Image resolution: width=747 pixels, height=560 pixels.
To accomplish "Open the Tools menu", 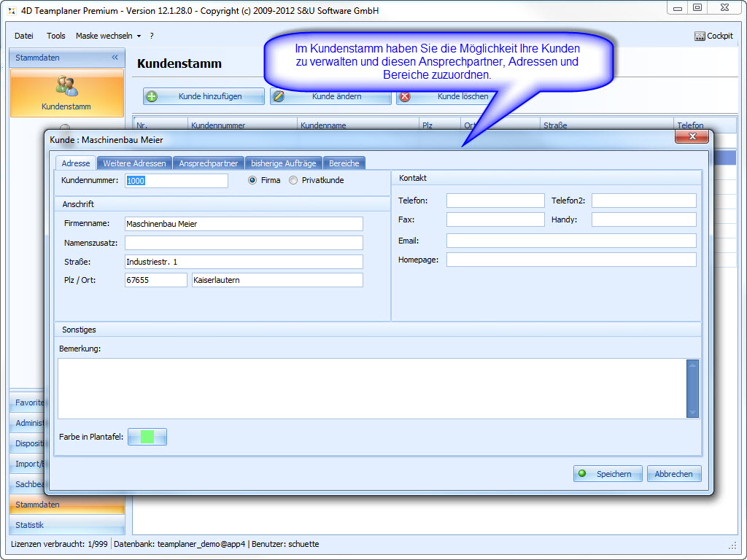I will click(56, 36).
